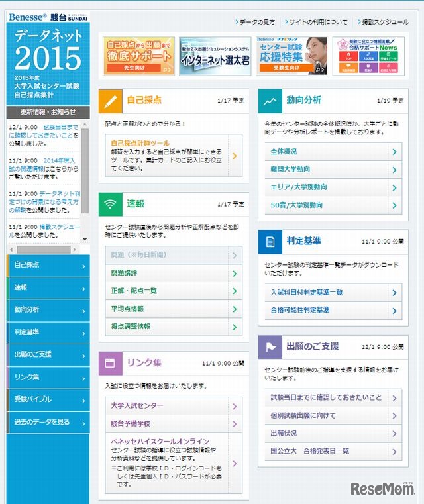
Task: Click the green wifi icon for 速報
Action: (x=110, y=205)
